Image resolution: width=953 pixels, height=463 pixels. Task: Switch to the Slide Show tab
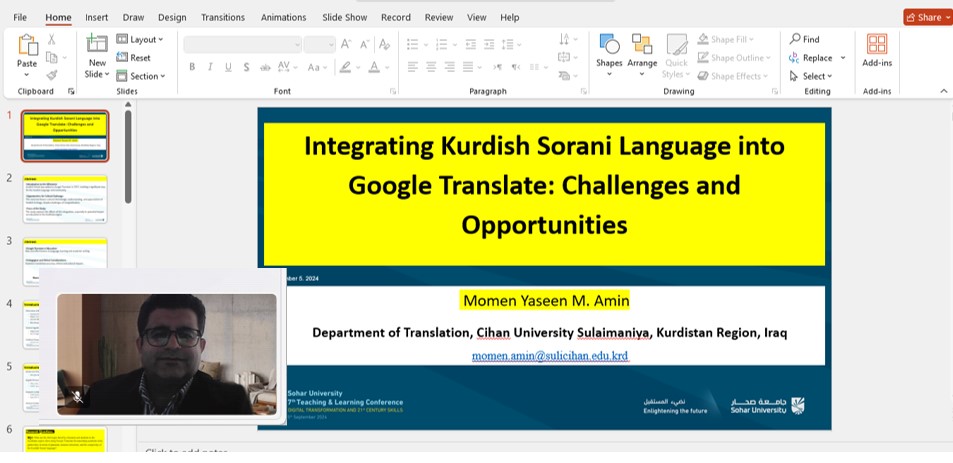(x=345, y=18)
